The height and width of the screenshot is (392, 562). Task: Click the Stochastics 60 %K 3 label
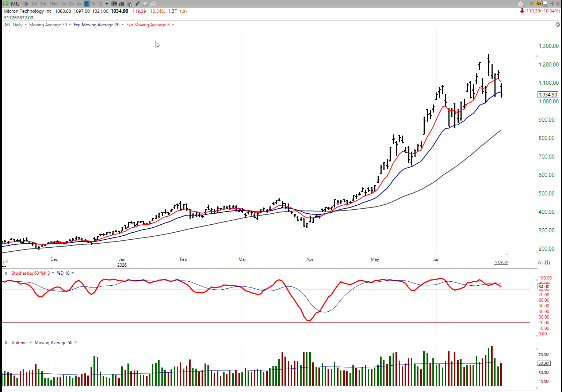click(x=31, y=273)
